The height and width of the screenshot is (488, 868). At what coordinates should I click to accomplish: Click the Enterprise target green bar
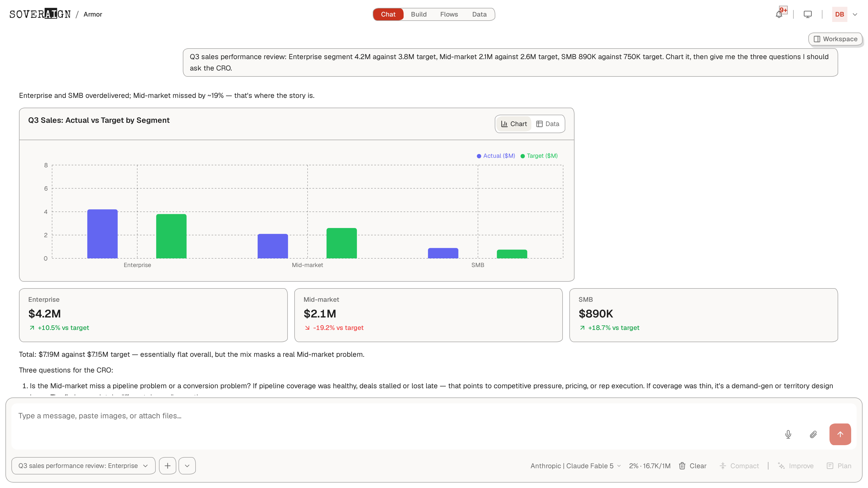tap(171, 236)
